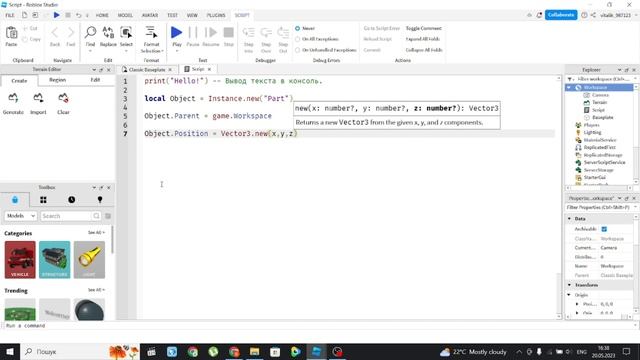Open the Explorer filter dropdown arrow
This screenshot has height=360, width=640.
click(x=635, y=79)
